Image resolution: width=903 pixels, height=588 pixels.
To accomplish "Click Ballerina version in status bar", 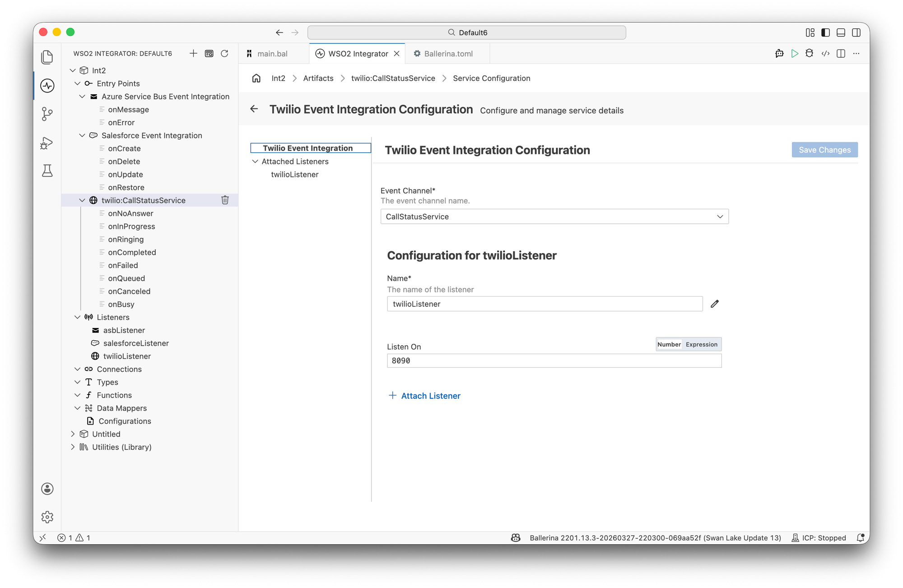I will tap(655, 537).
